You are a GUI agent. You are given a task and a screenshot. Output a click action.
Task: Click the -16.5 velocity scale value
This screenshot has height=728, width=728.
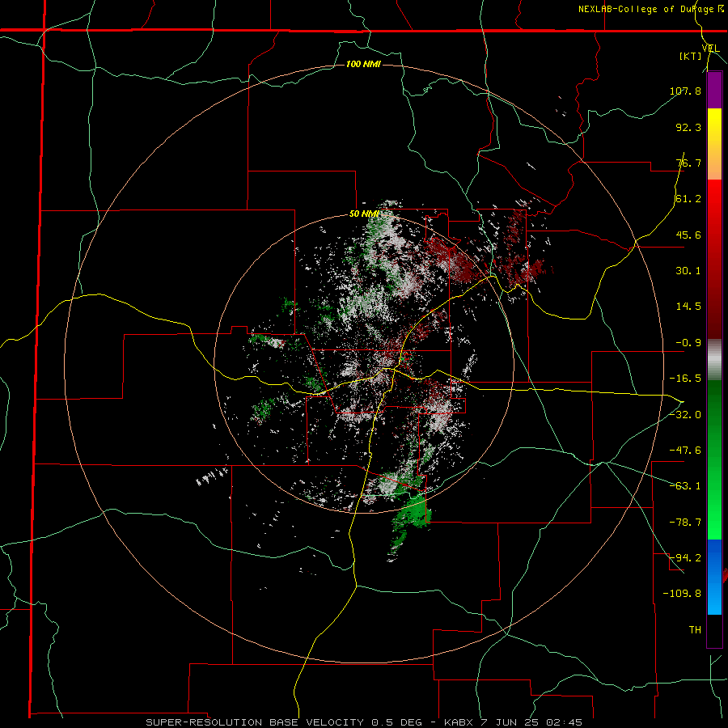[685, 379]
